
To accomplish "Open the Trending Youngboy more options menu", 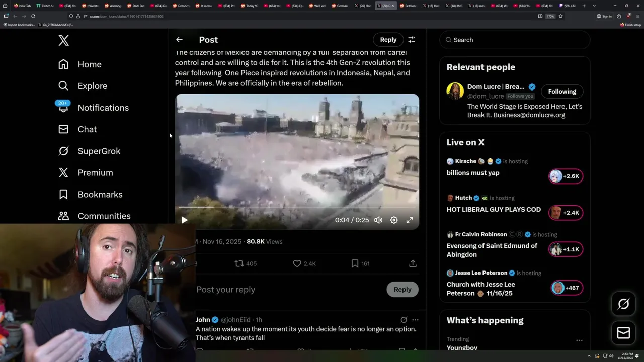I will 579,340.
